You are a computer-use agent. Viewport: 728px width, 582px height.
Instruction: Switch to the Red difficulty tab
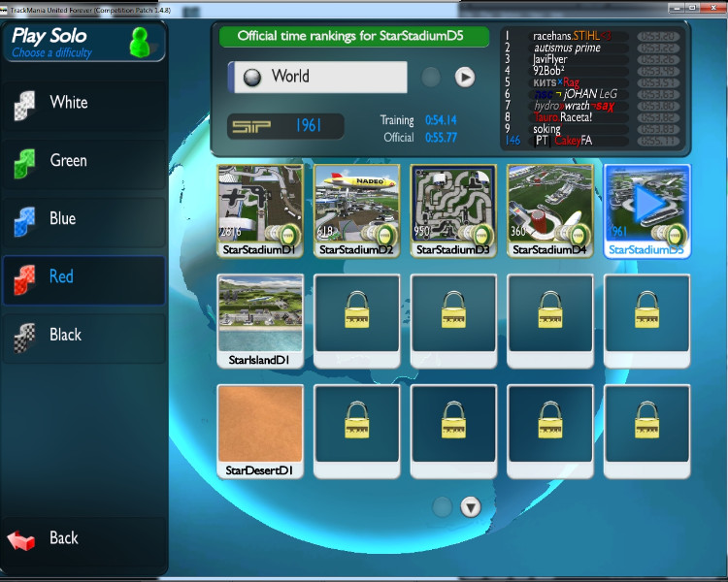(x=83, y=277)
